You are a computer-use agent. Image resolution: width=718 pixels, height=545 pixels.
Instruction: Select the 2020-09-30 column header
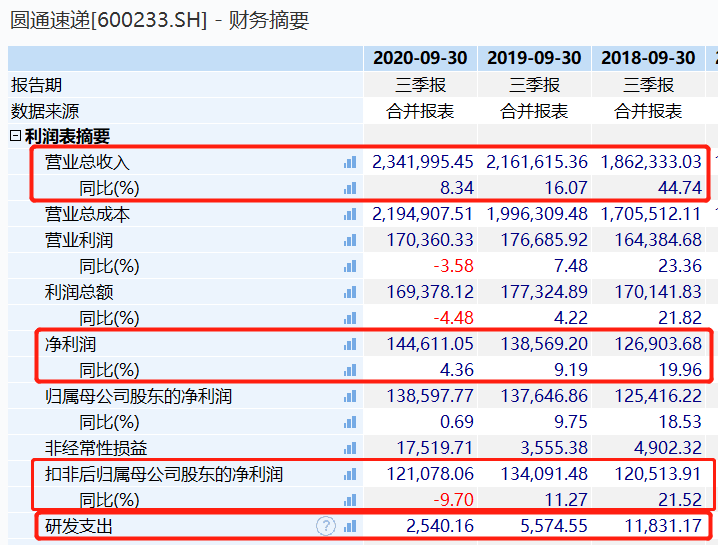pos(420,58)
